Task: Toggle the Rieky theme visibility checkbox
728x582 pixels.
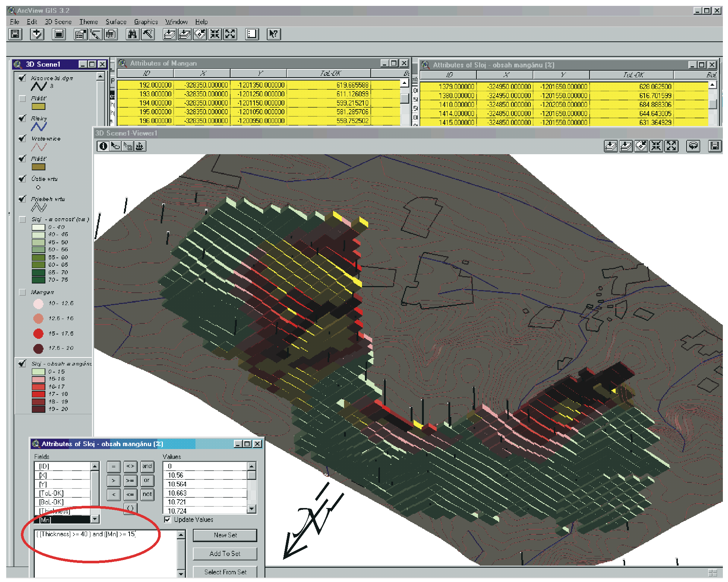Action: (x=22, y=118)
